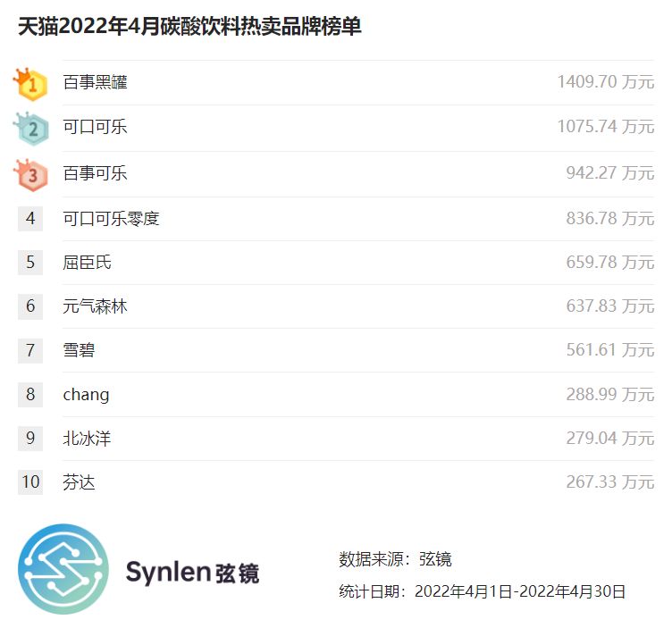Viewport: 672px width, 628px height.
Task: Select brand name 雪碧
Action: (79, 350)
